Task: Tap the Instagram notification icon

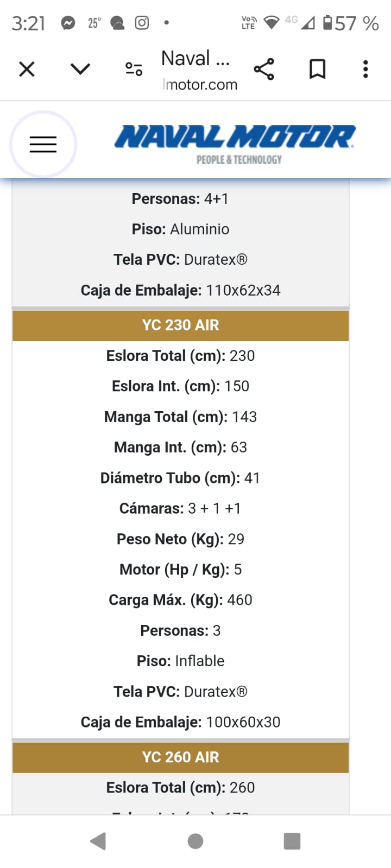Action: point(142,23)
